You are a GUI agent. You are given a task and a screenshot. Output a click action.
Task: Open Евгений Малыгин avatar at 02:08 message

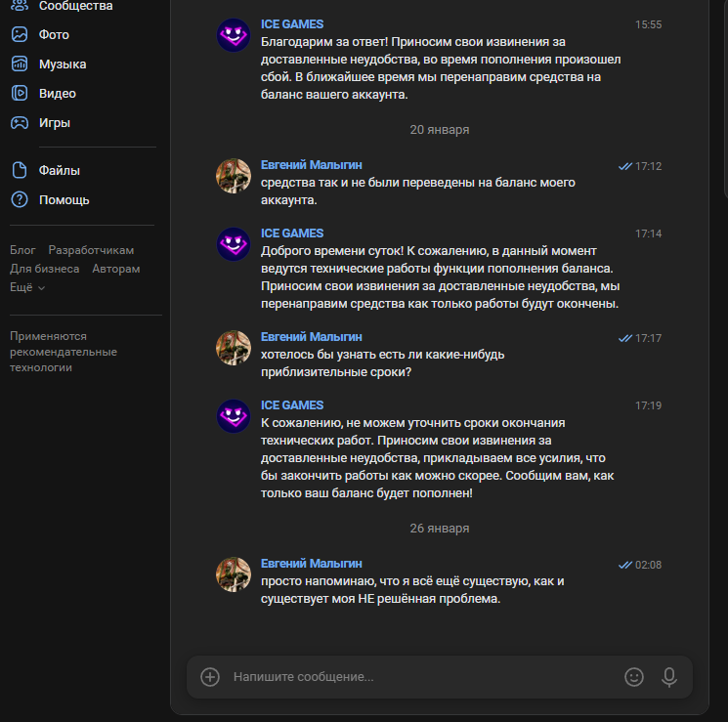(x=233, y=574)
